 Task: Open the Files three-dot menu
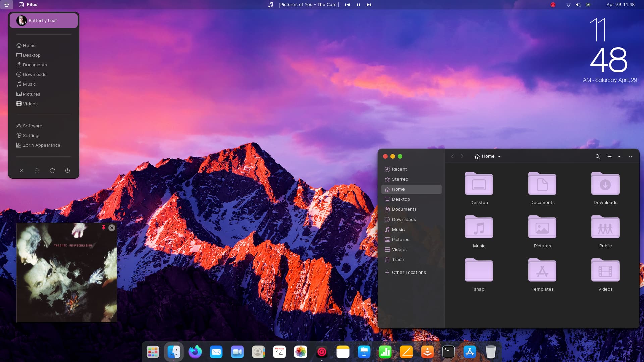631,156
